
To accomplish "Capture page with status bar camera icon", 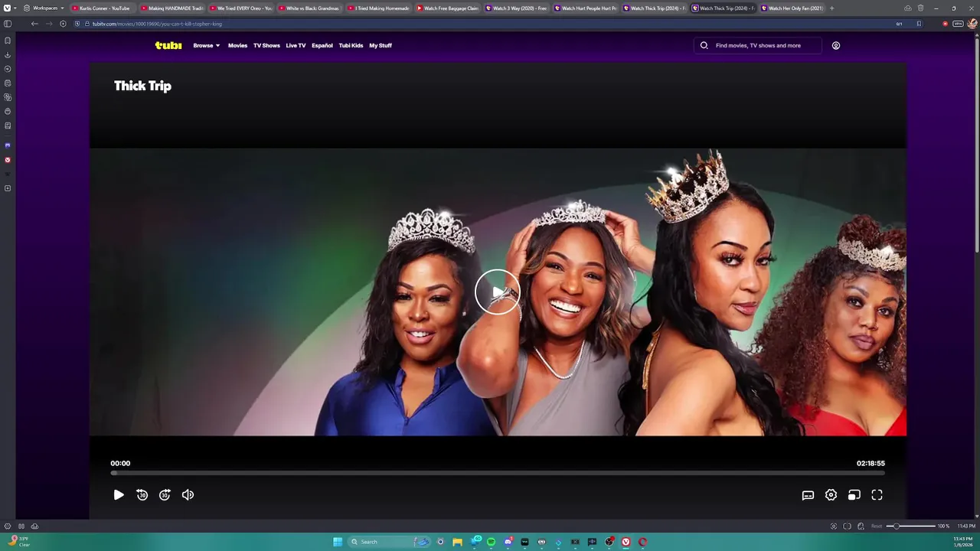I will (x=834, y=526).
